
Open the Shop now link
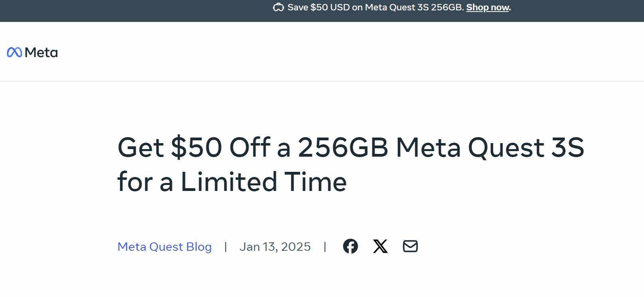[x=487, y=8]
